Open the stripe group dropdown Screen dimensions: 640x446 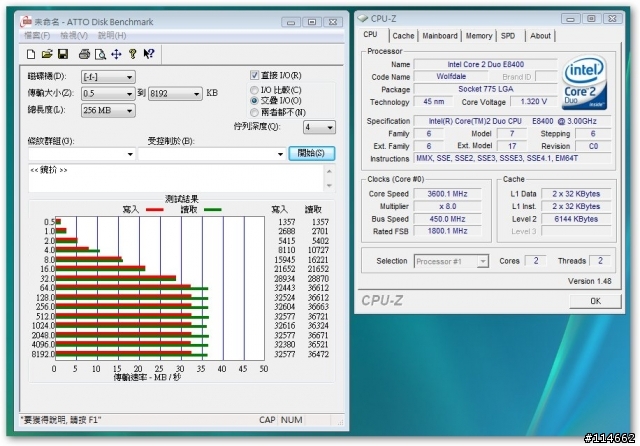tap(82, 154)
